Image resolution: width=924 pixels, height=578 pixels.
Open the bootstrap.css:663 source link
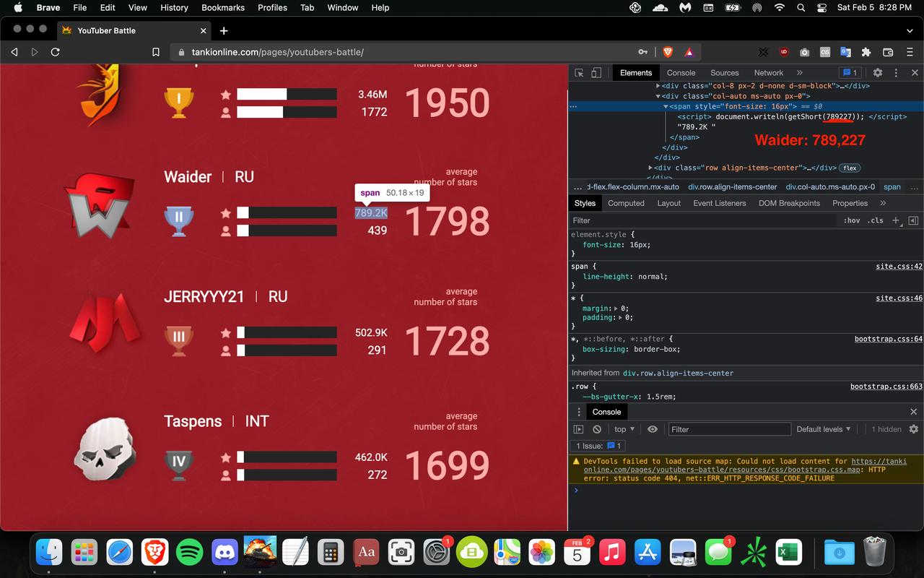coord(886,387)
